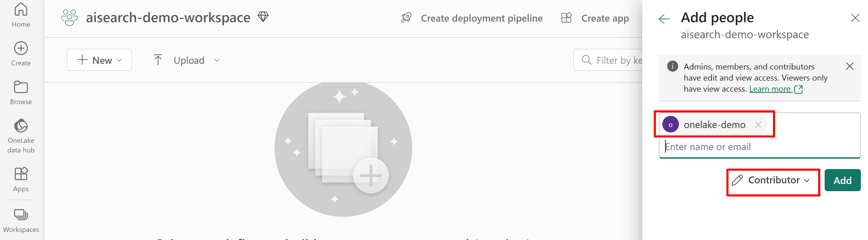Click the Add people heading text
This screenshot has height=240, width=868.
(717, 17)
